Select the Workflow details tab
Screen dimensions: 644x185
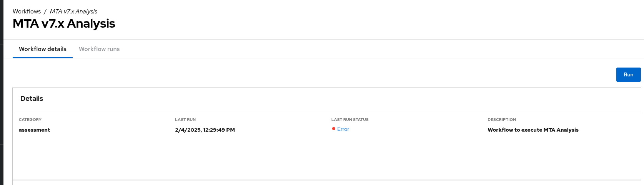tap(43, 49)
